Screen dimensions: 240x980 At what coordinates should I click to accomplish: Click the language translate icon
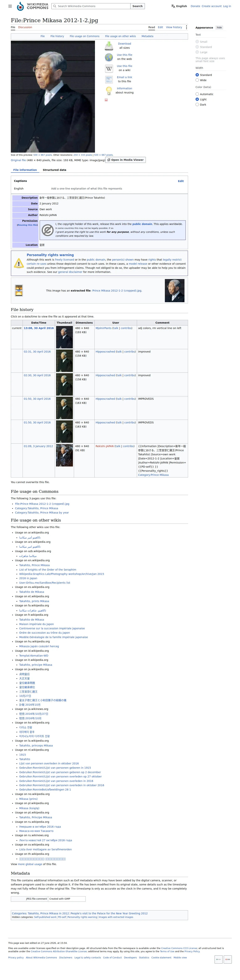coord(173,6)
